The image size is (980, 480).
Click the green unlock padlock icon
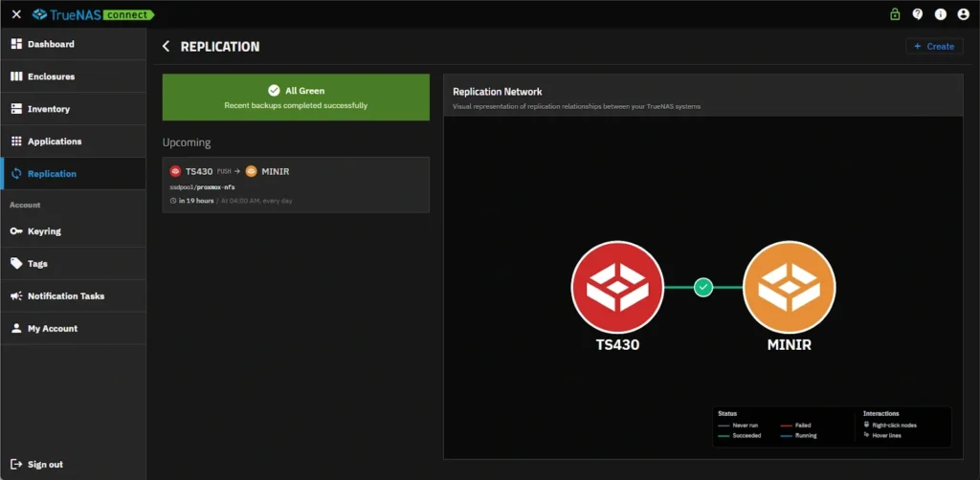(x=895, y=14)
